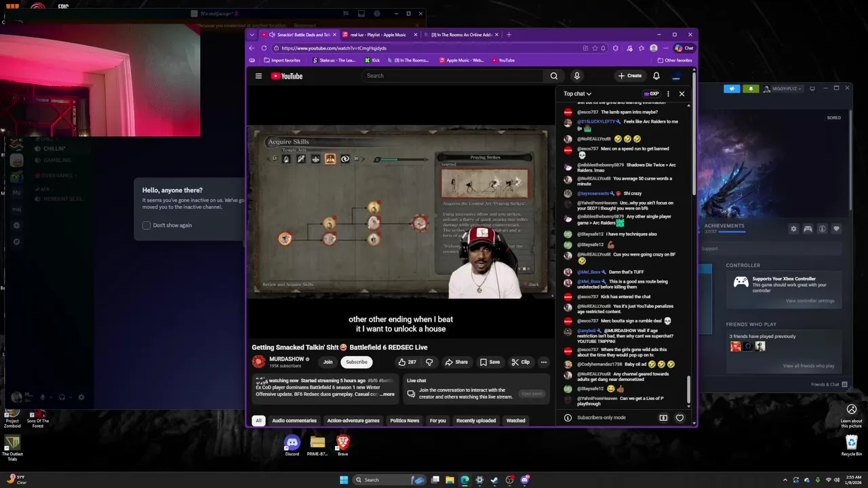Image resolution: width=868 pixels, height=488 pixels.
Task: Select Action-adventure games filter chip
Action: 353,420
